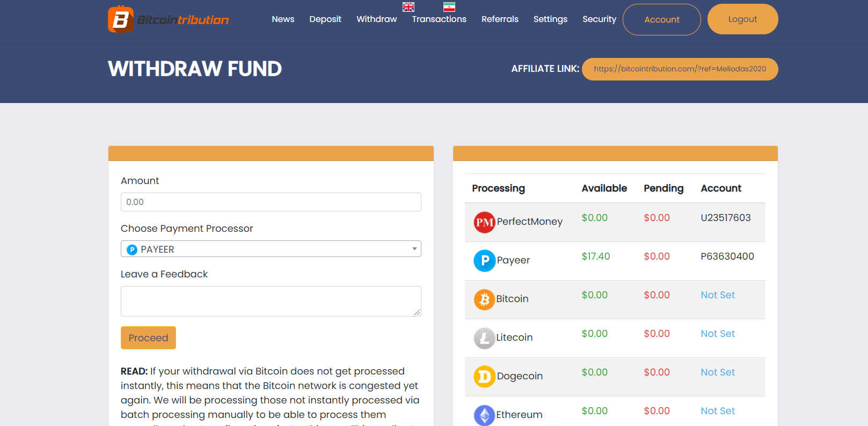Click the WITHDRAW FUND page heading
Screen dimensions: 868x426
(195, 69)
